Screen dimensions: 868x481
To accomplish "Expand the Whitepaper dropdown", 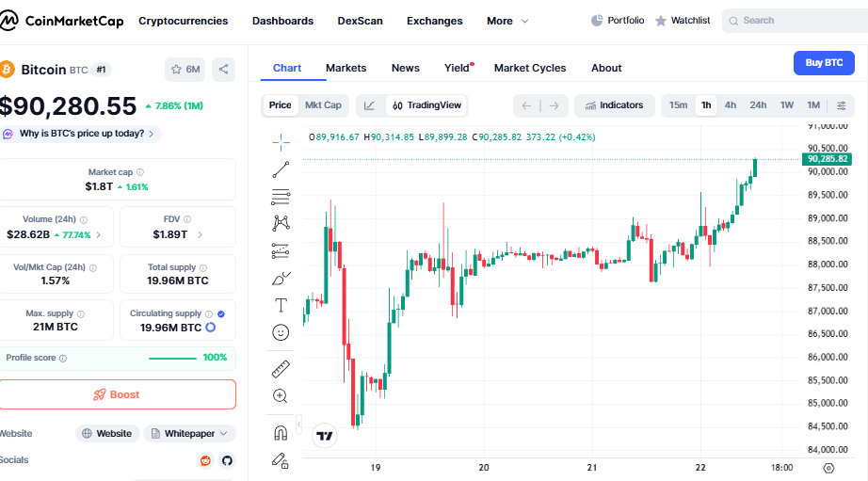I will click(x=190, y=433).
